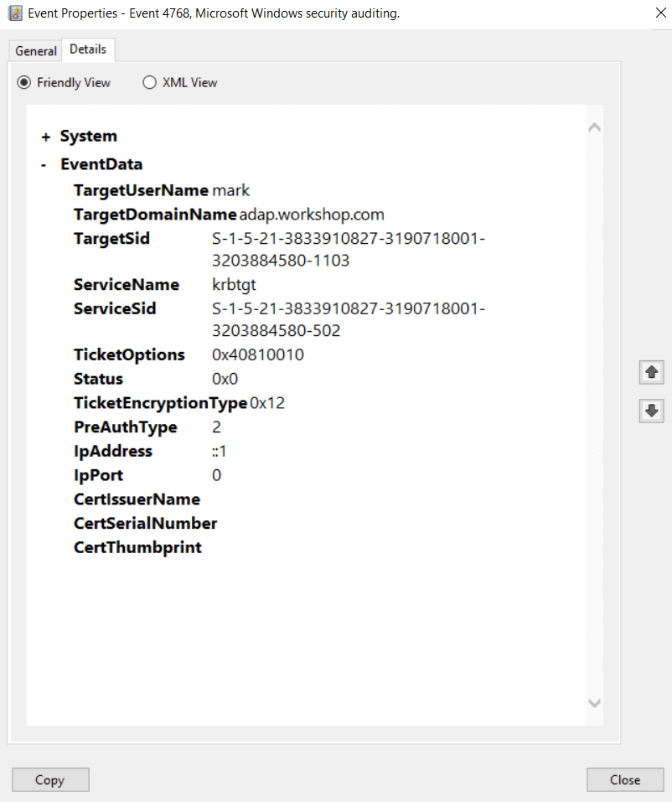Click scrollbar down arrow in details pane
The width and height of the screenshot is (672, 802).
point(594,703)
